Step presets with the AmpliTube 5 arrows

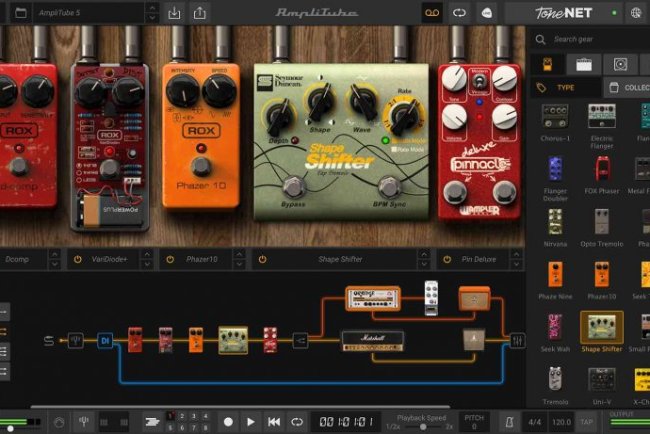pyautogui.click(x=152, y=13)
